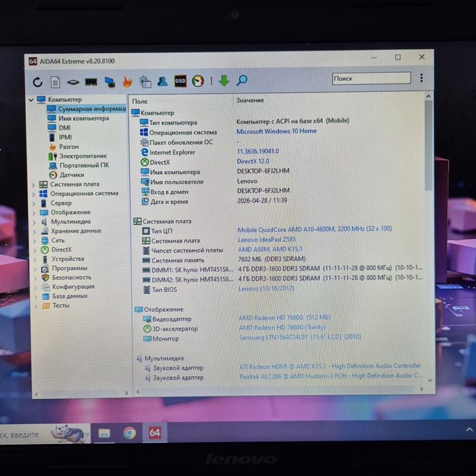This screenshot has height=476, width=476.
Task: Show hidden tray icons chevron
Action: point(469,430)
